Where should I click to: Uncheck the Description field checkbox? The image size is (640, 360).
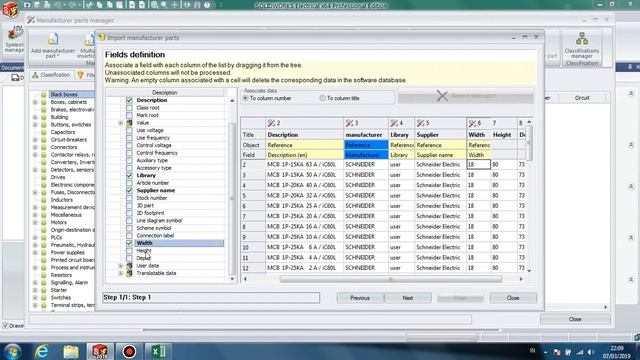129,100
